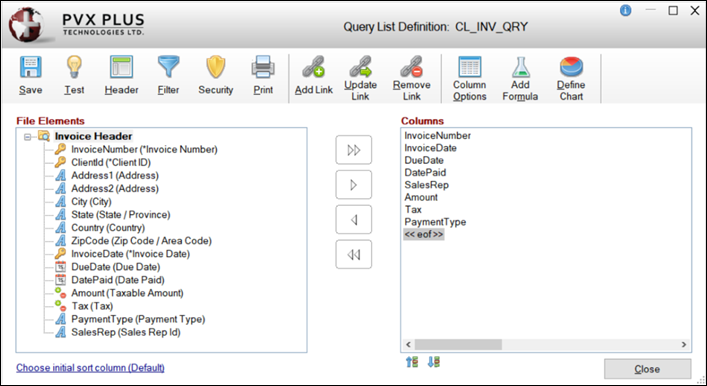Screen dimensions: 707x386
Task: Click the key icon beside ClientId
Action: pos(60,162)
